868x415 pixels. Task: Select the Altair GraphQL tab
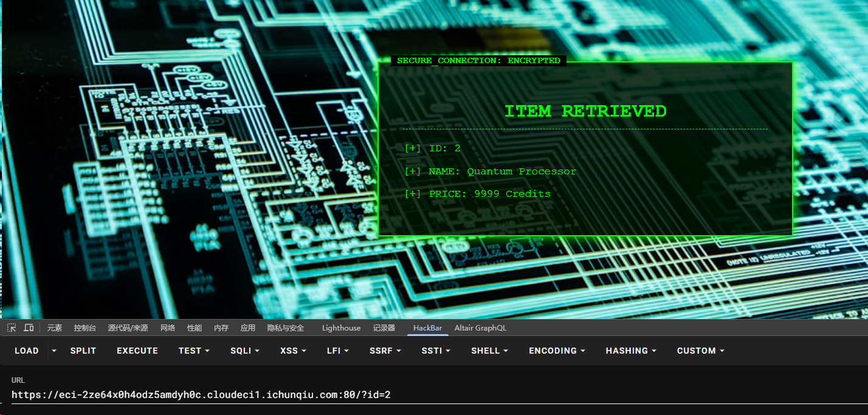(480, 328)
